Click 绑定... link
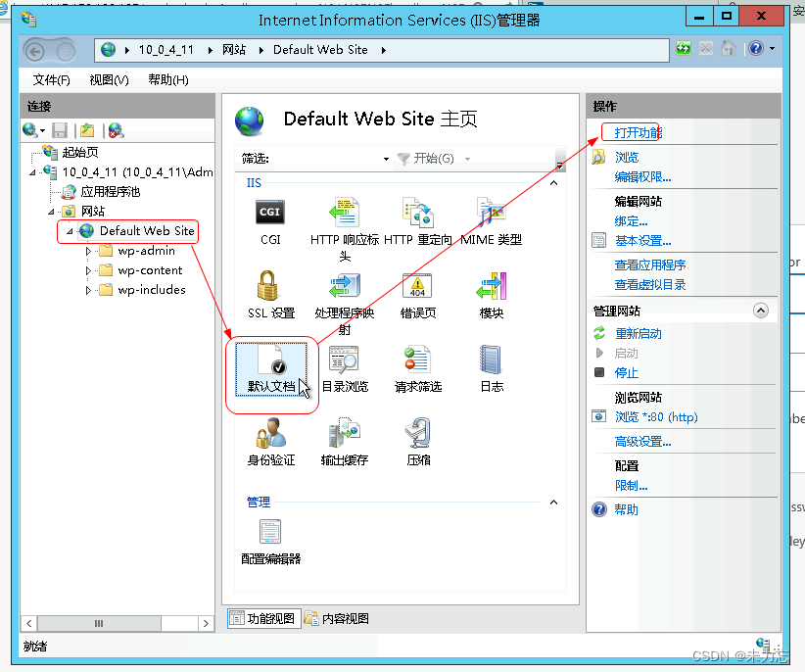 [631, 221]
